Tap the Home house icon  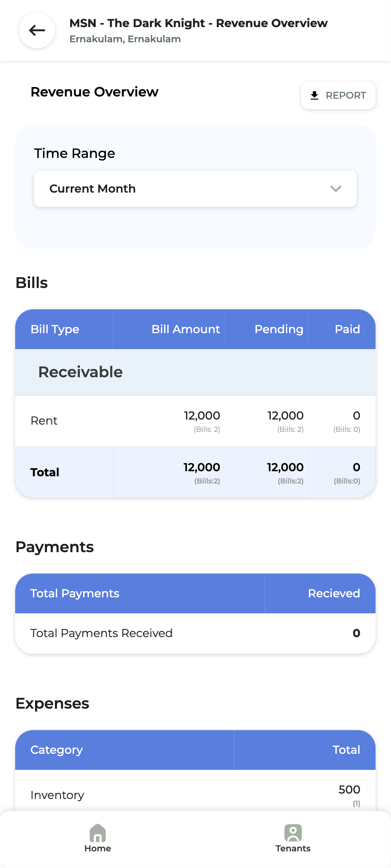click(98, 833)
